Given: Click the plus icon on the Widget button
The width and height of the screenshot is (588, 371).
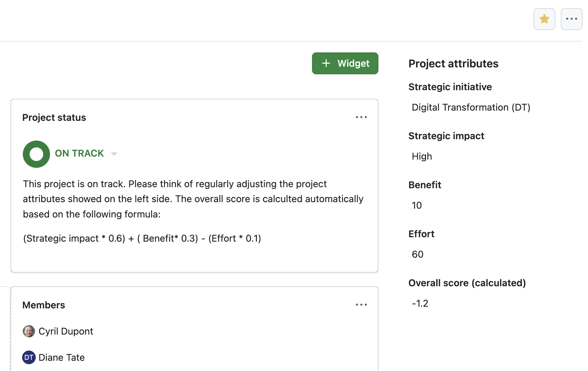Looking at the screenshot, I should [x=326, y=63].
